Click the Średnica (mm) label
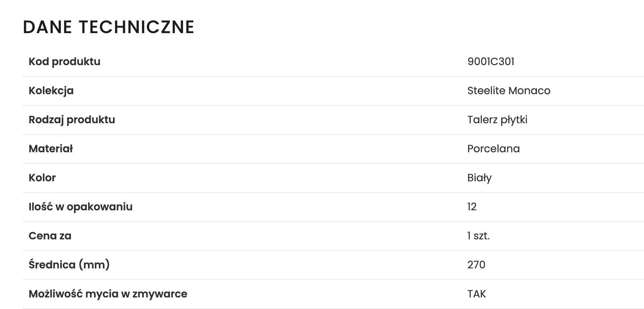 (x=69, y=265)
